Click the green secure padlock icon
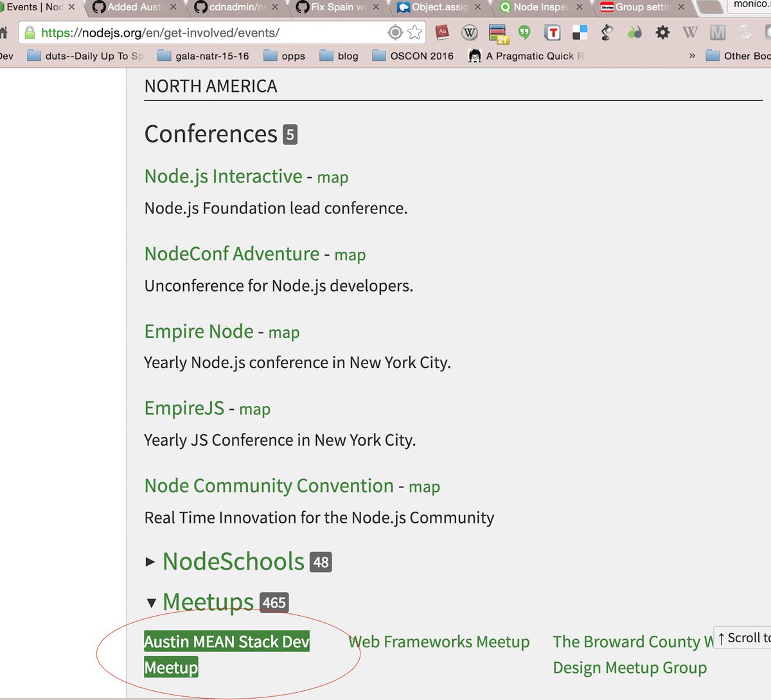 pos(30,33)
